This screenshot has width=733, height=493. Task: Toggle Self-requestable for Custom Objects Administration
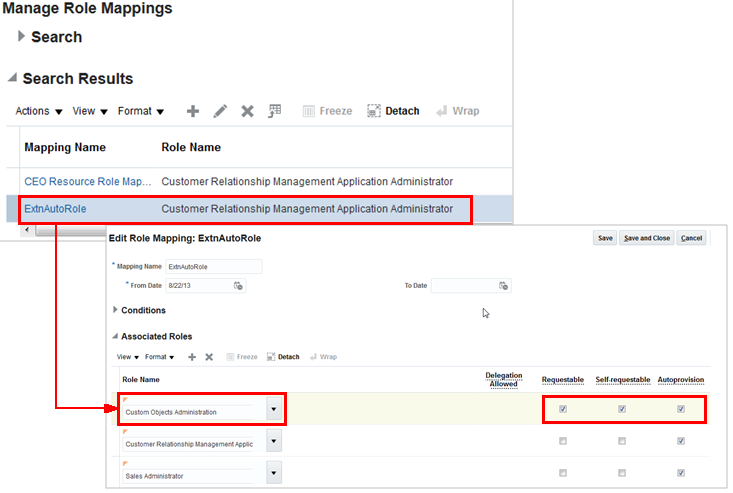(622, 409)
